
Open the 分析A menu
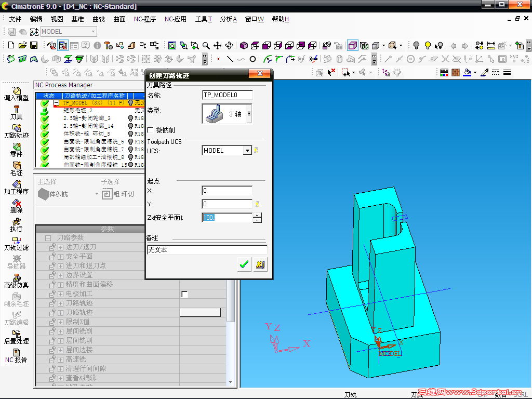click(x=229, y=19)
